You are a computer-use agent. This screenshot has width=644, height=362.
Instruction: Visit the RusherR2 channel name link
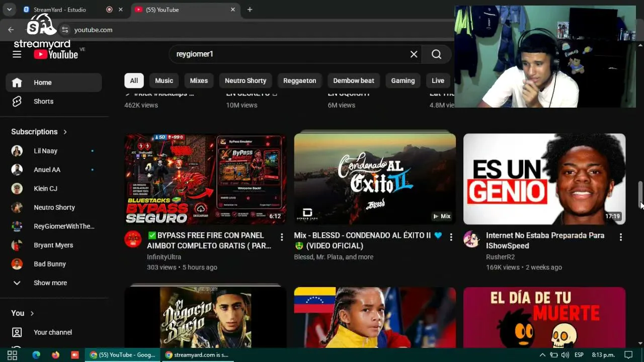pyautogui.click(x=500, y=257)
